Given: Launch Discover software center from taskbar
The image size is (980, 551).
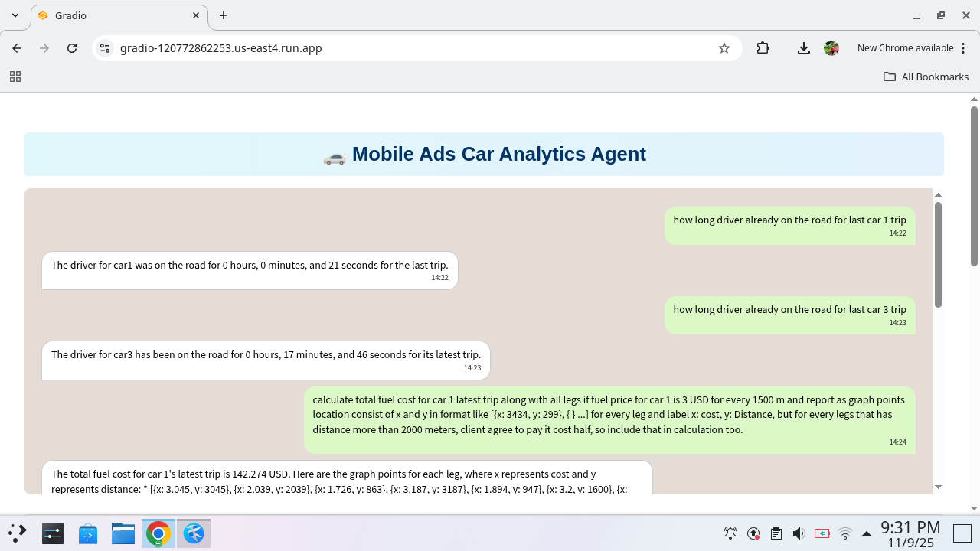Looking at the screenshot, I should (88, 533).
